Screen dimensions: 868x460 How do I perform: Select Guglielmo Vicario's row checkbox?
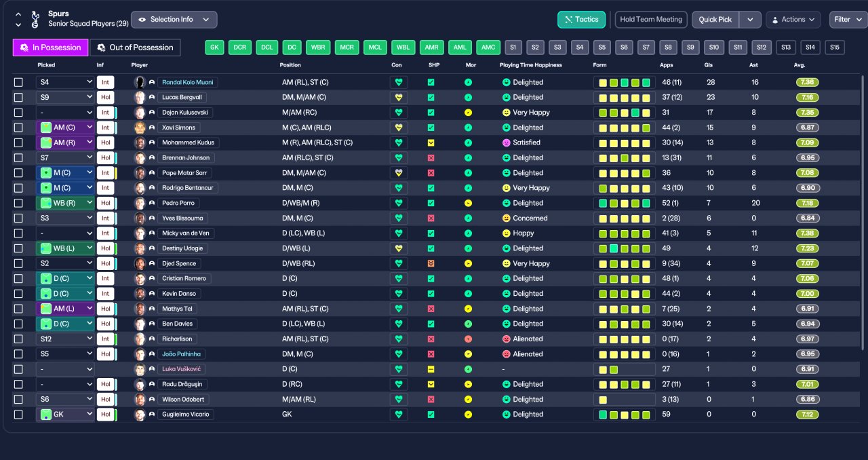pos(18,415)
